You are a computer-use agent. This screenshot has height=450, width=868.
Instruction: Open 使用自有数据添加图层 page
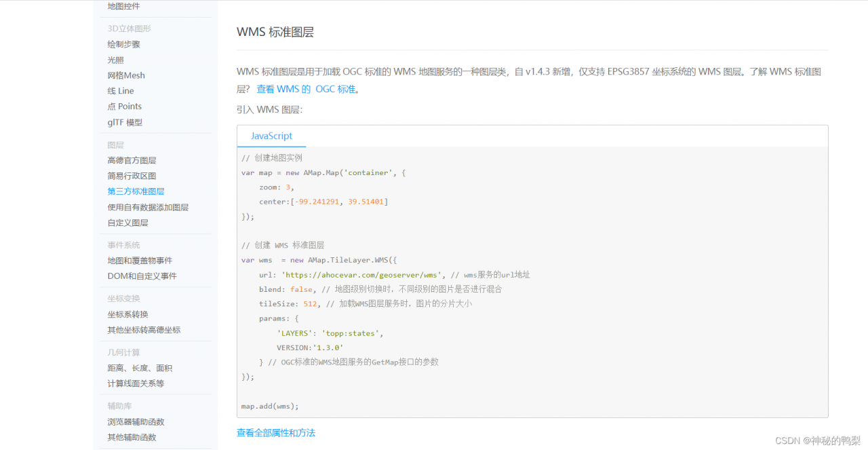click(148, 207)
